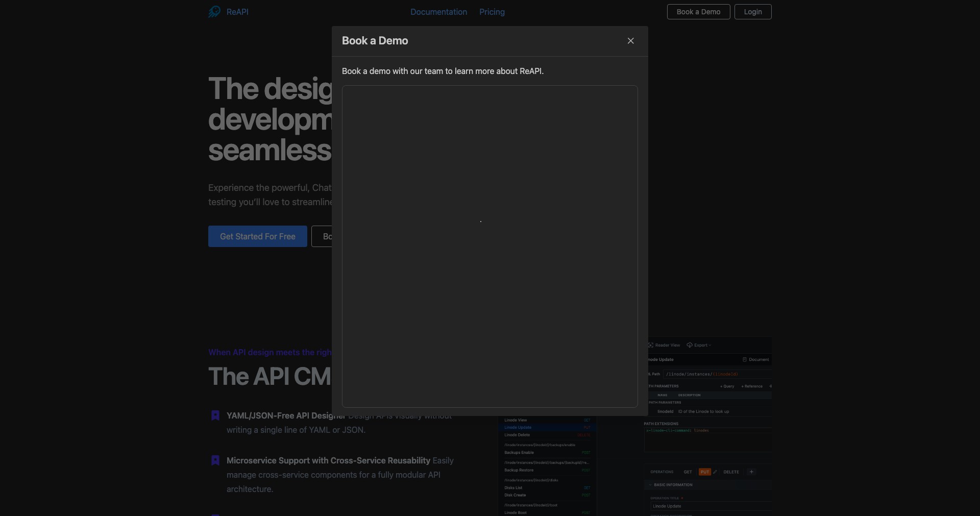
Task: Select the GET operation tab
Action: pyautogui.click(x=688, y=472)
